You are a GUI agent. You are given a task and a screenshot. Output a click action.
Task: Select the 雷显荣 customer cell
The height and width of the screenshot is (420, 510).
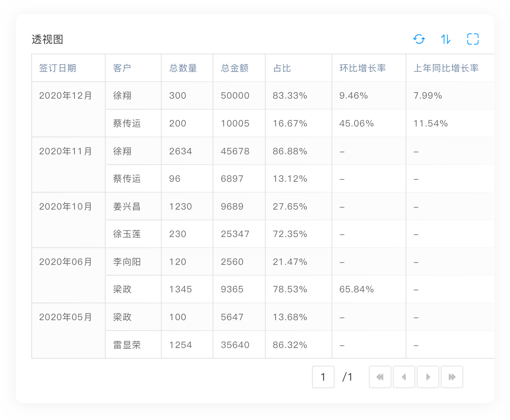127,345
